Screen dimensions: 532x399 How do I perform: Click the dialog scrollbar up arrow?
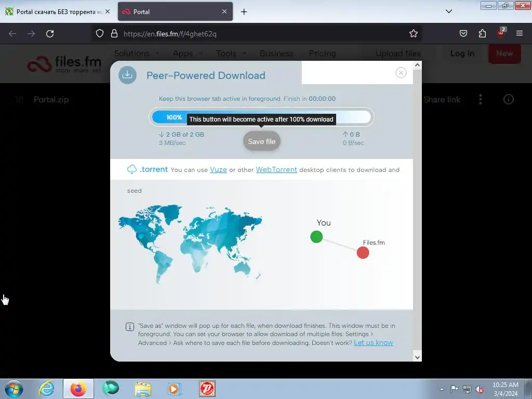417,65
